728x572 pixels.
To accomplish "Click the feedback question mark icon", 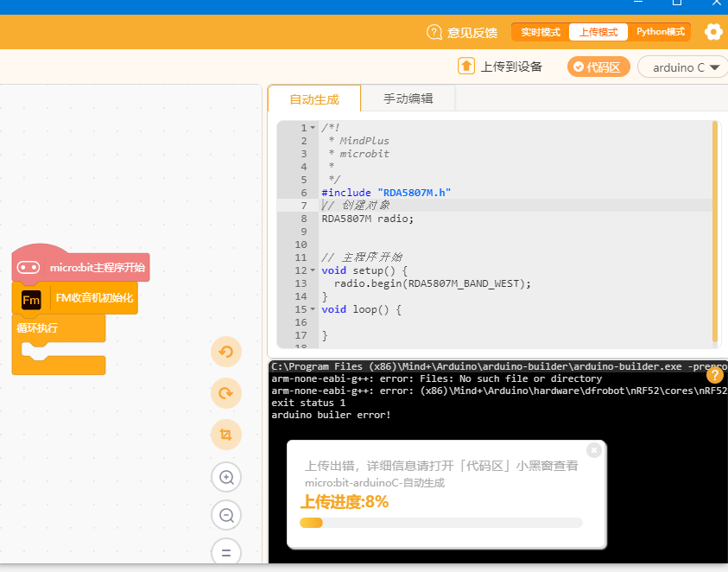I will point(434,32).
